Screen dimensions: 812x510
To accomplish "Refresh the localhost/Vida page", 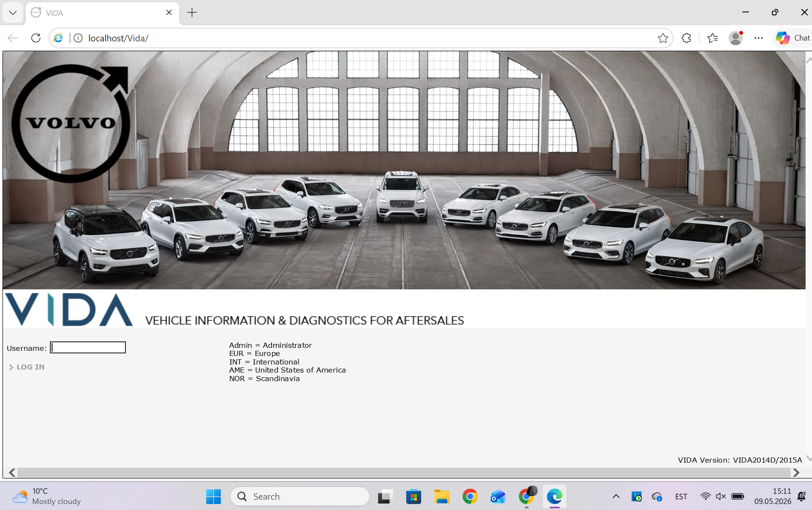I will (x=36, y=38).
